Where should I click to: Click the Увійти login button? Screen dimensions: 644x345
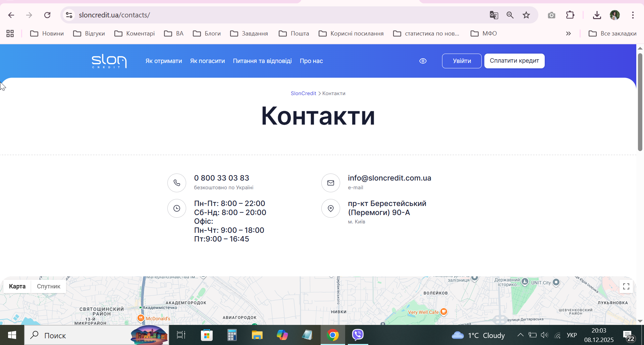coord(462,61)
